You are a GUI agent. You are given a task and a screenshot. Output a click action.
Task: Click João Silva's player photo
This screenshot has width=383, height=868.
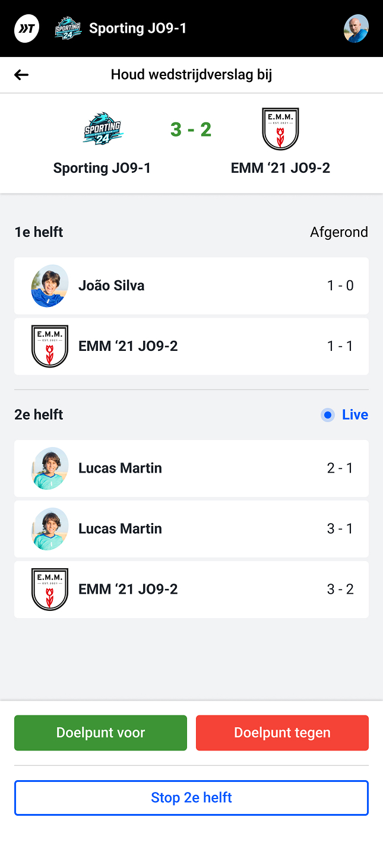50,286
